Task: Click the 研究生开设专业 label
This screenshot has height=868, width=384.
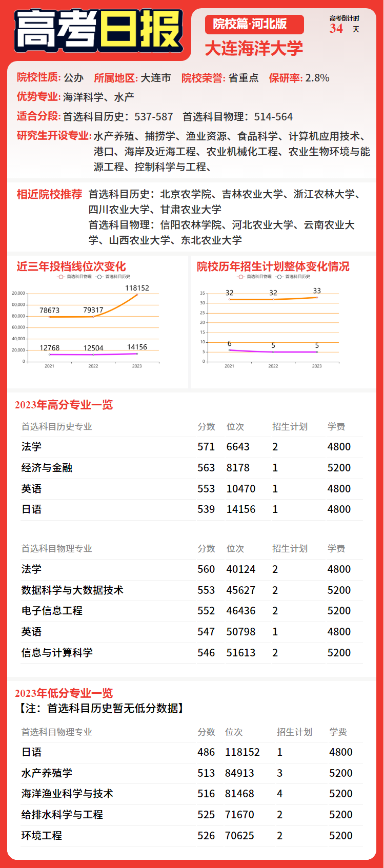Action: (x=54, y=136)
